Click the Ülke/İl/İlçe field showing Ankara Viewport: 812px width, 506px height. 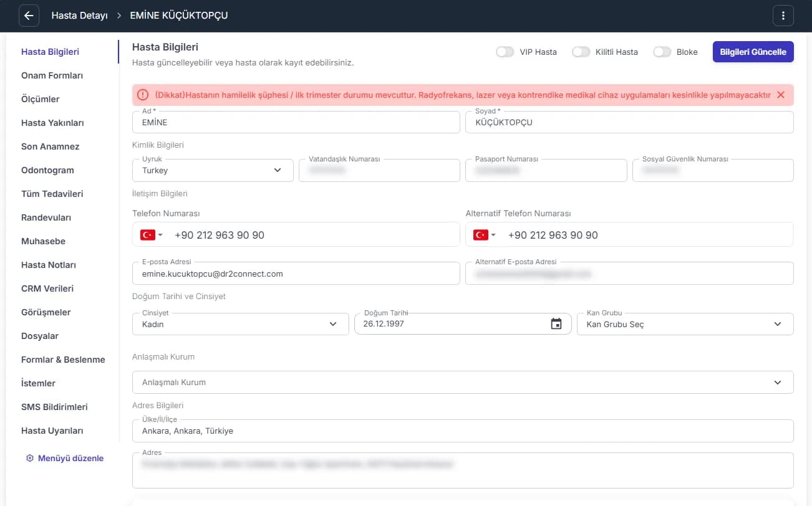click(x=463, y=431)
